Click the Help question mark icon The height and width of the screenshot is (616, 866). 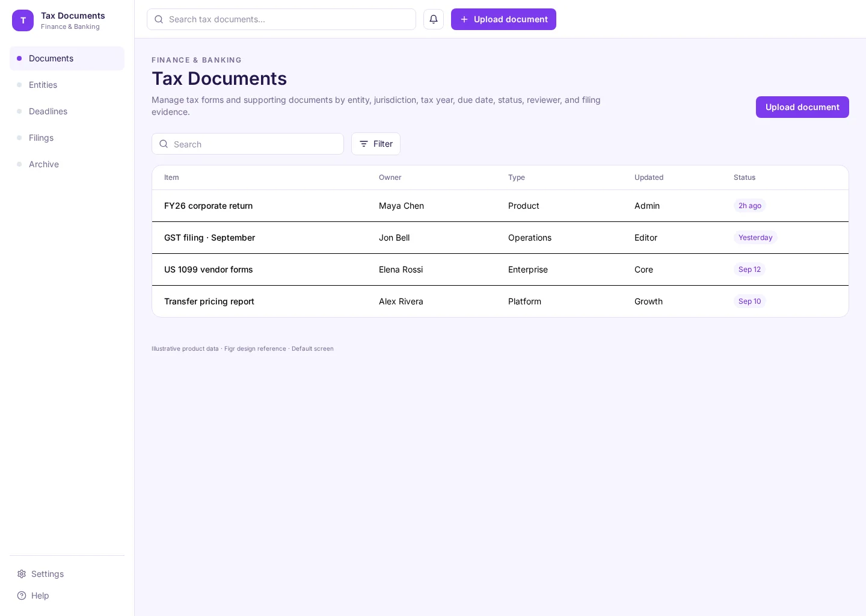[x=22, y=596]
